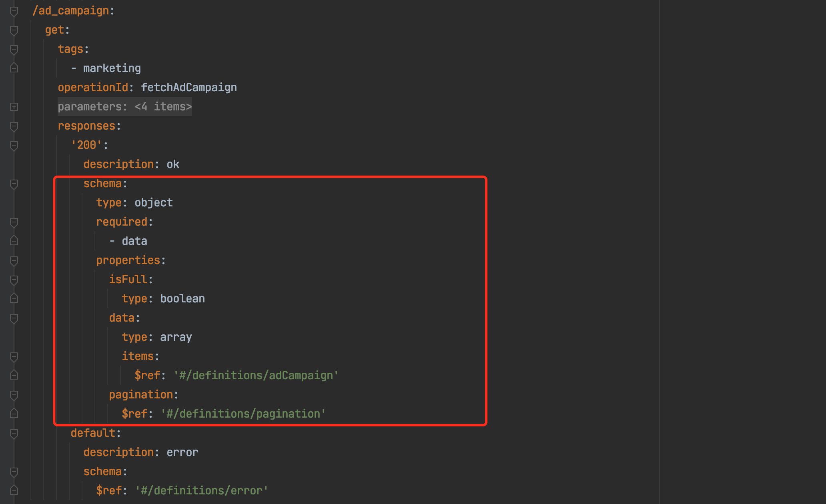Collapse the data: property fold marker
The image size is (826, 504).
tap(14, 318)
